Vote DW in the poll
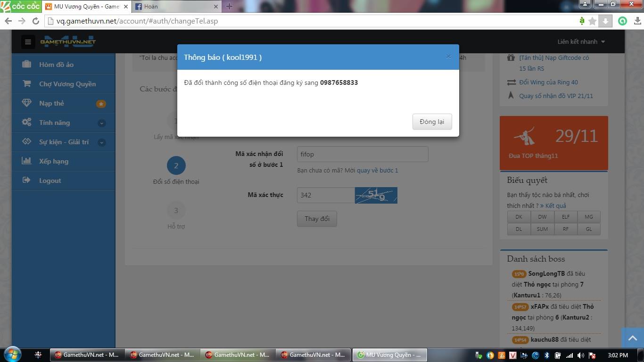This screenshot has height=362, width=644. click(542, 217)
